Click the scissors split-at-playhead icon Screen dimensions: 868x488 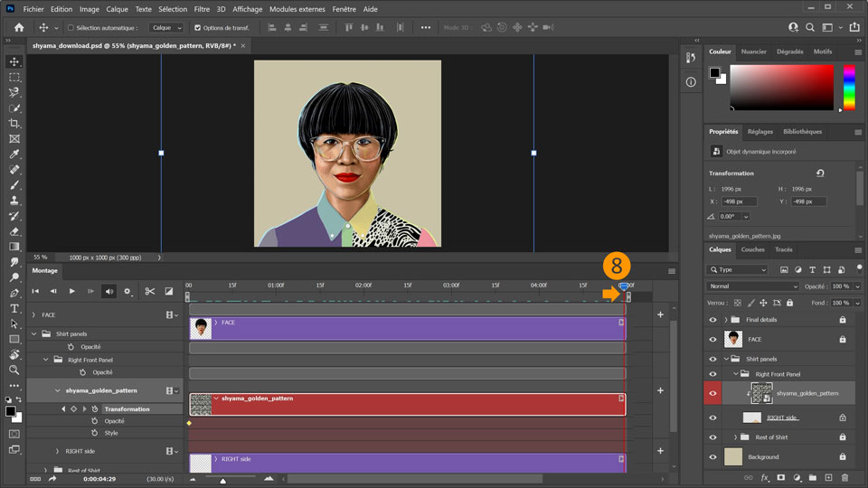tap(150, 291)
